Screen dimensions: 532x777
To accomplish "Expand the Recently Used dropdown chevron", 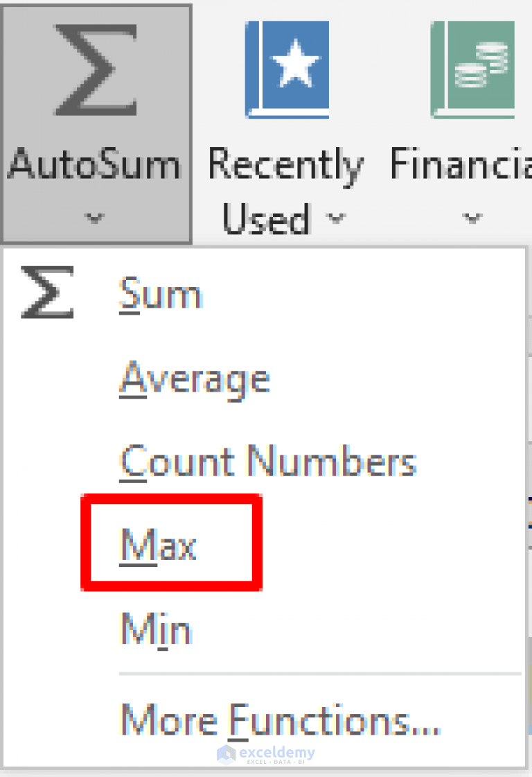I will [x=337, y=218].
